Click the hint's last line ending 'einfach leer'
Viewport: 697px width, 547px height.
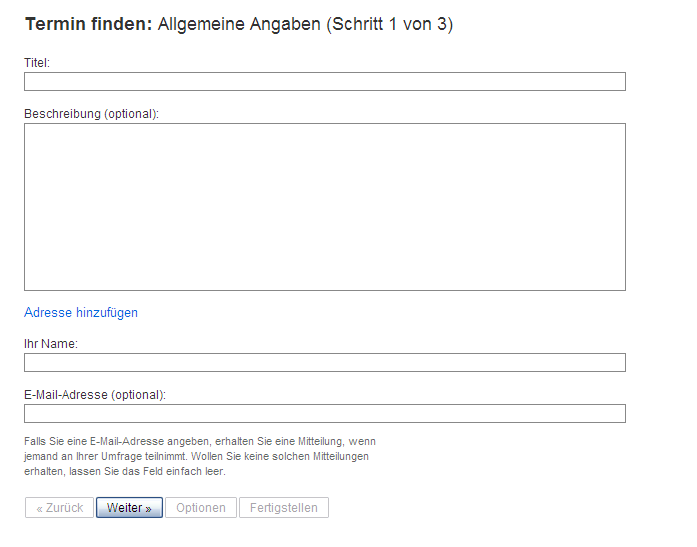(x=125, y=472)
